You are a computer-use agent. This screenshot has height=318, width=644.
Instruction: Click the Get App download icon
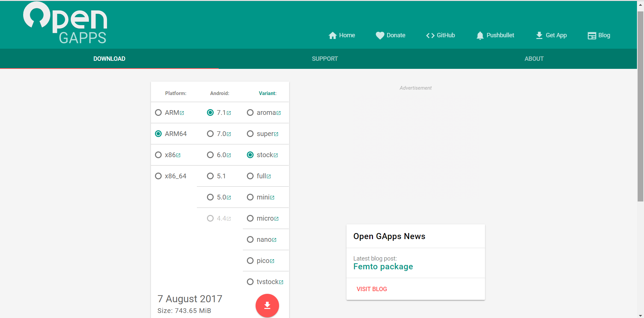click(539, 36)
